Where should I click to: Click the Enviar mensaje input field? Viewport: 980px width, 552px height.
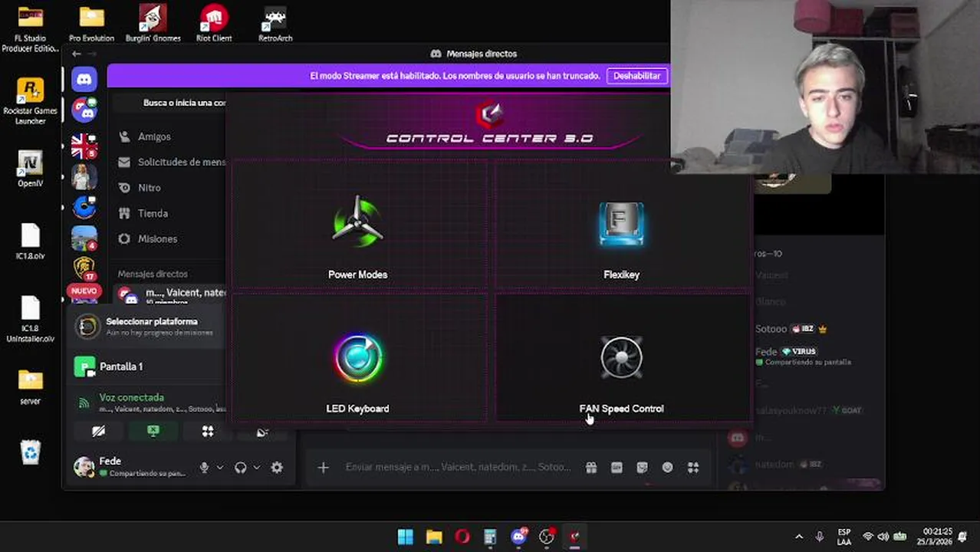458,467
